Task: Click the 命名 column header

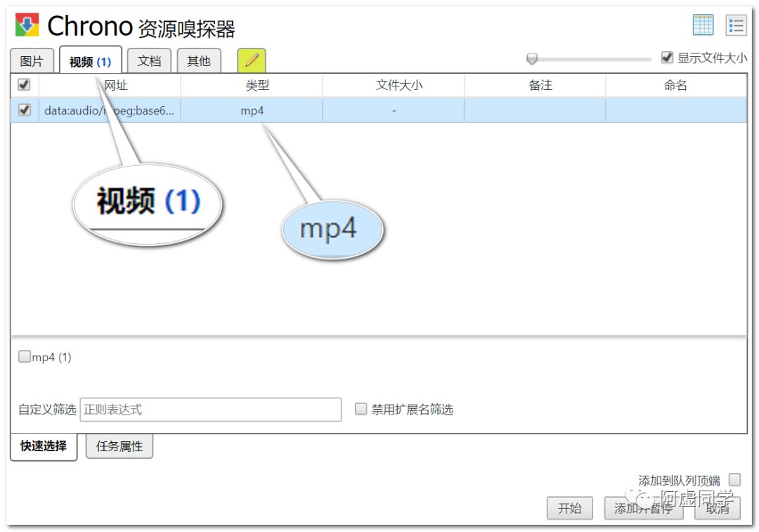Action: point(676,86)
